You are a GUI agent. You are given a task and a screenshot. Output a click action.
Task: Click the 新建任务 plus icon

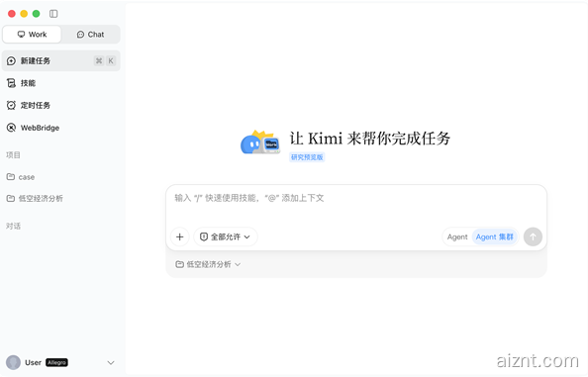click(x=11, y=60)
